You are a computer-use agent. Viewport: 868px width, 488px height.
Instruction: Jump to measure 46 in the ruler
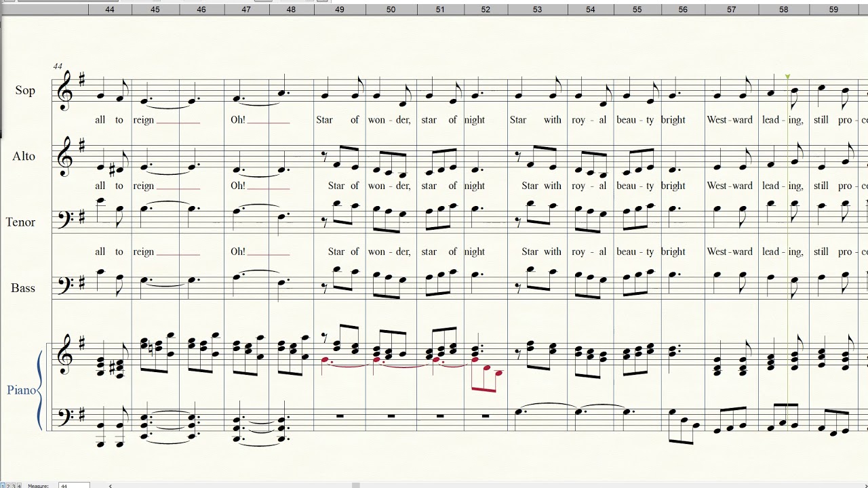point(201,9)
